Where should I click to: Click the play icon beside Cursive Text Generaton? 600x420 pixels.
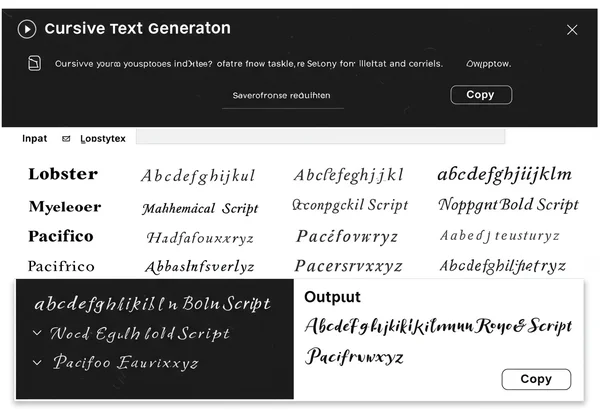pyautogui.click(x=27, y=29)
